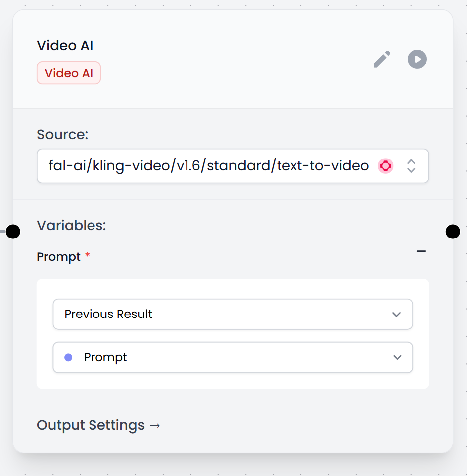The image size is (467, 476).
Task: Collapse the Prompt variable with minus icon
Action: [421, 252]
